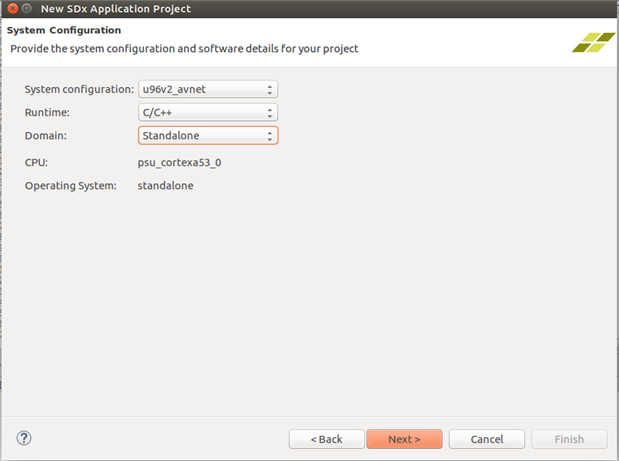
Task: Click the Operating System value 'standalone'
Action: point(165,186)
